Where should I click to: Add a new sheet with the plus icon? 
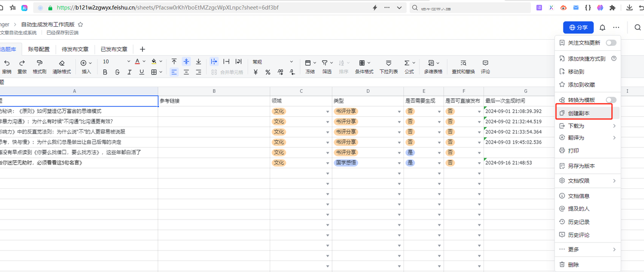(142, 49)
